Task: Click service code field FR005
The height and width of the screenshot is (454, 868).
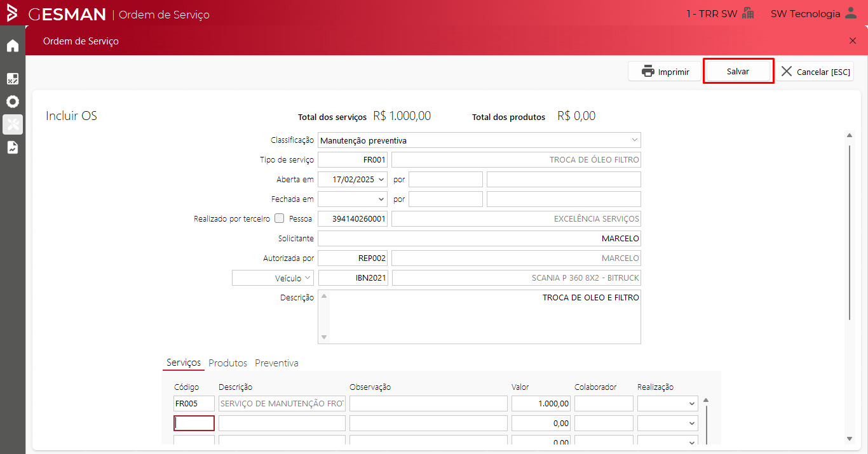Action: (194, 404)
